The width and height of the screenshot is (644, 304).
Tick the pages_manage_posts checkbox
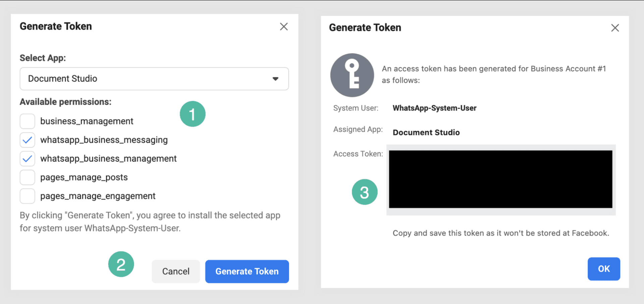point(28,177)
